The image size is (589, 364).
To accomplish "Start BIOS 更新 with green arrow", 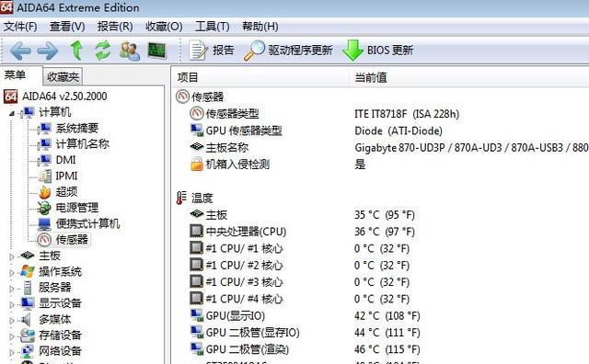I will click(x=377, y=51).
